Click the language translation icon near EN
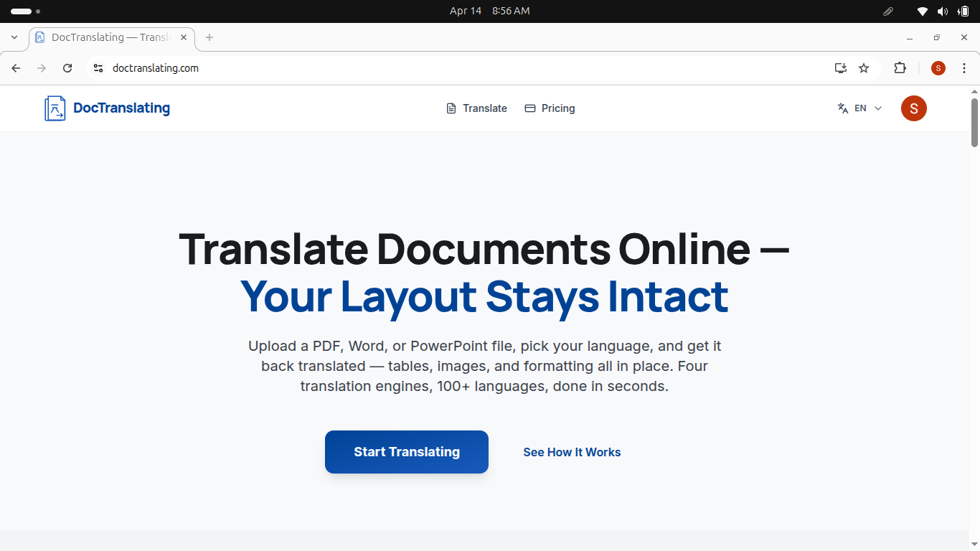This screenshot has width=980, height=551. pyautogui.click(x=842, y=108)
